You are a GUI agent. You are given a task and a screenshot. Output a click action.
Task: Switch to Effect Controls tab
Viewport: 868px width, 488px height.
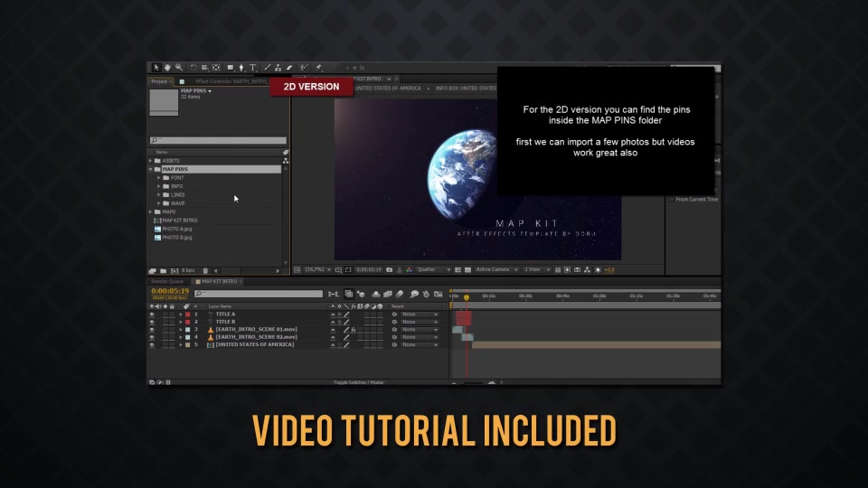[x=231, y=81]
